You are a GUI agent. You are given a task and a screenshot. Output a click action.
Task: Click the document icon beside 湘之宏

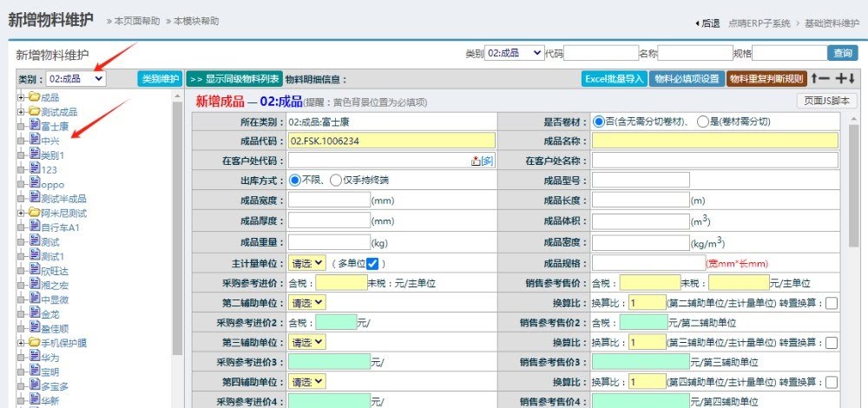pos(35,284)
